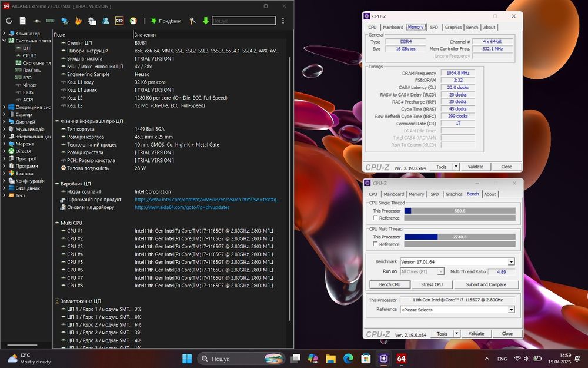The width and height of the screenshot is (588, 368).
Task: Click the user-silhouette icon in AIDA64 toolbar
Action: [x=106, y=21]
